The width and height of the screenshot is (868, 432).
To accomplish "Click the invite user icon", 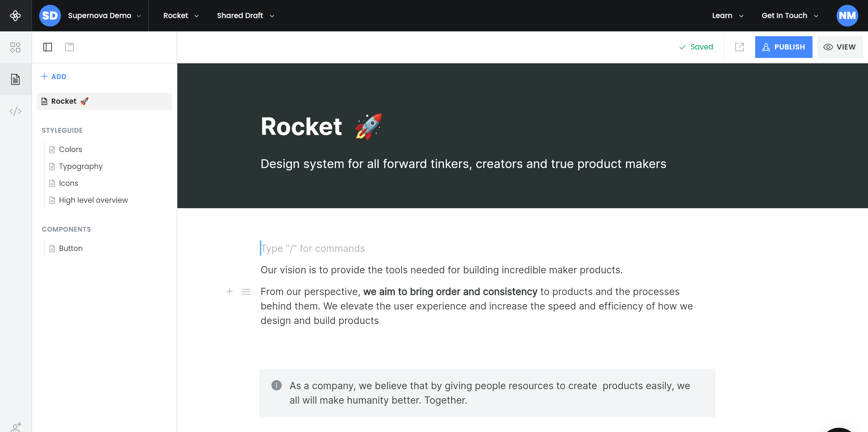I will [x=15, y=427].
